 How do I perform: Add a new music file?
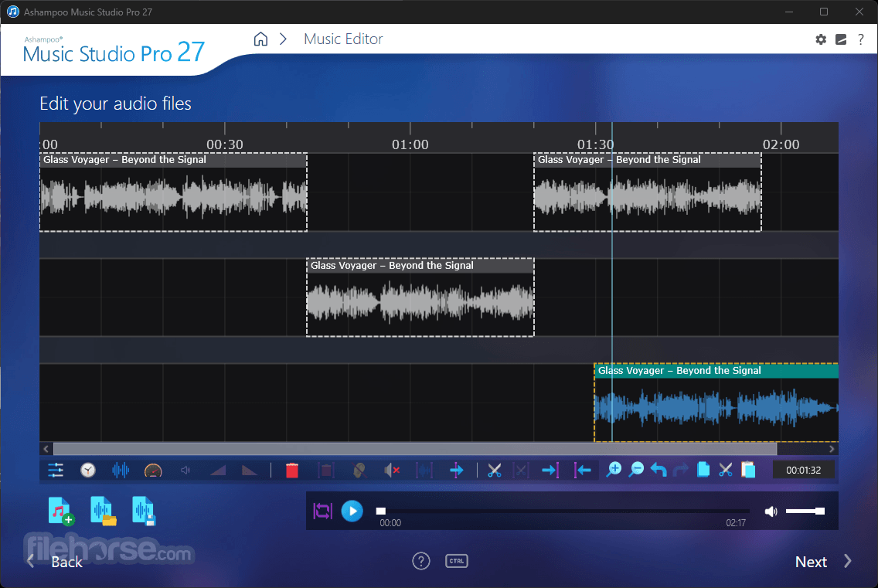tap(60, 511)
